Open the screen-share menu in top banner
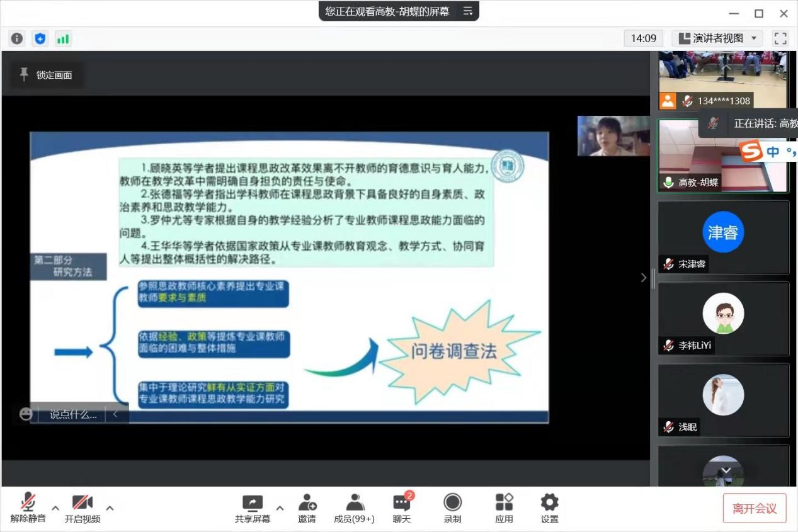Viewport: 798px width, 532px height. (x=467, y=11)
